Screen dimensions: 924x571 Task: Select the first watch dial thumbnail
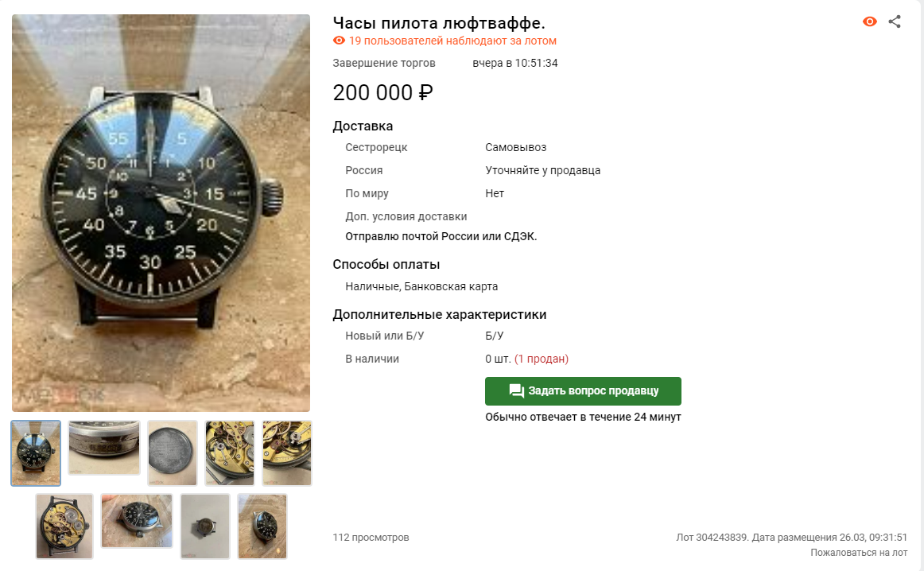[x=36, y=453]
